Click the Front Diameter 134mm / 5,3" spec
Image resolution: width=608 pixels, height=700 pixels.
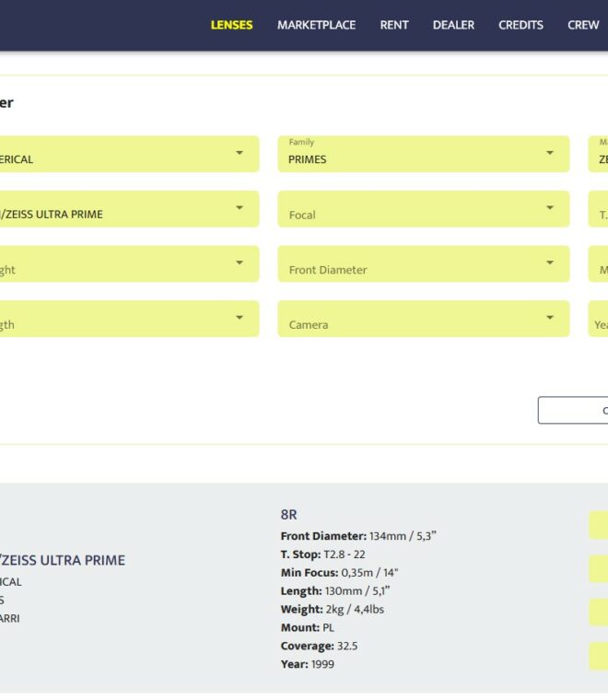click(x=358, y=536)
